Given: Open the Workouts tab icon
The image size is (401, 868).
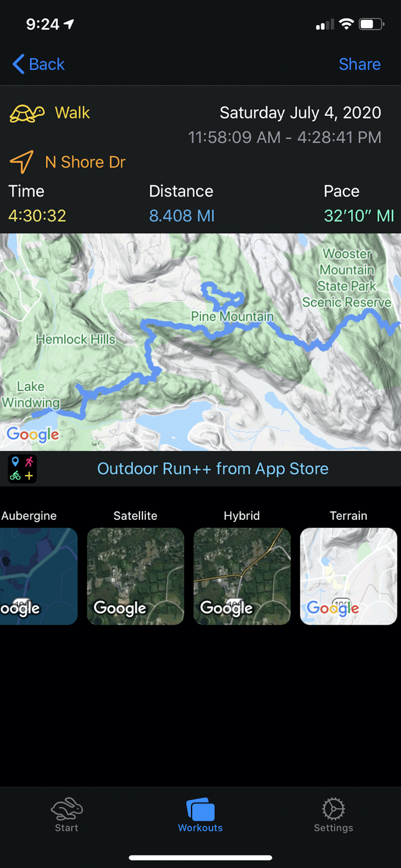Looking at the screenshot, I should 200,809.
